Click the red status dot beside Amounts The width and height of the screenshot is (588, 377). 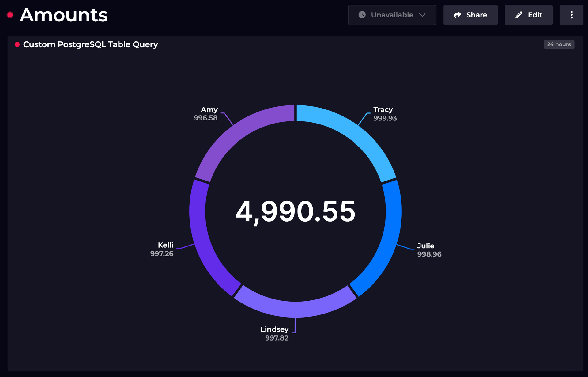tap(10, 15)
